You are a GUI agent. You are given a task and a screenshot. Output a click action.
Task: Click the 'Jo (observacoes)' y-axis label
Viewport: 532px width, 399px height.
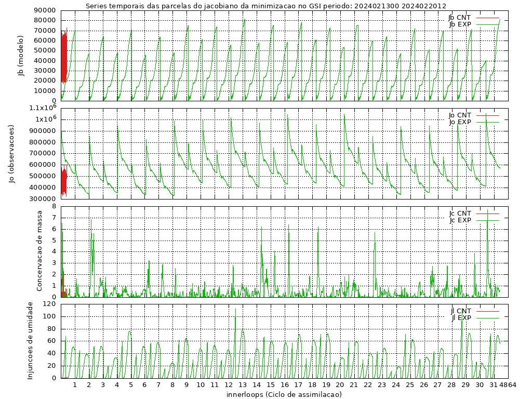click(11, 154)
